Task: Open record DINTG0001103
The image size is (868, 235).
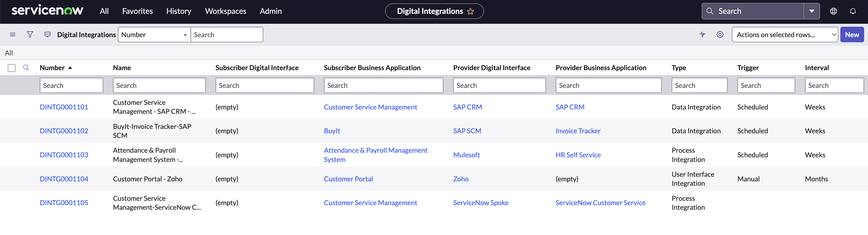Action: [64, 155]
